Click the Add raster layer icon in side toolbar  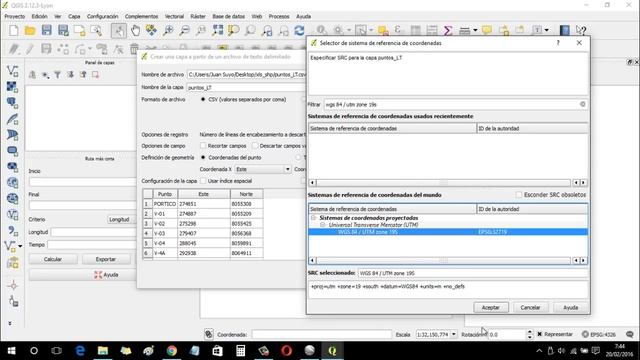pyautogui.click(x=12, y=87)
